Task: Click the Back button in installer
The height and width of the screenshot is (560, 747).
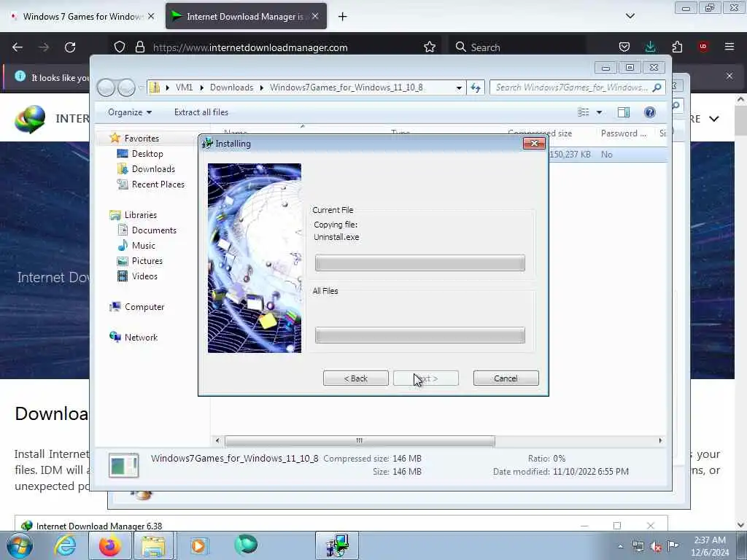Action: (356, 378)
